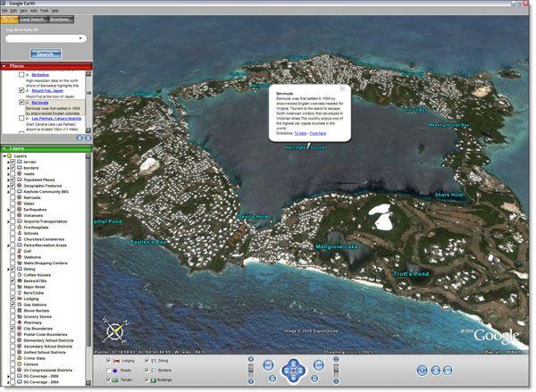Enable the Roads checkbox in bottom toolbar

pyautogui.click(x=108, y=371)
